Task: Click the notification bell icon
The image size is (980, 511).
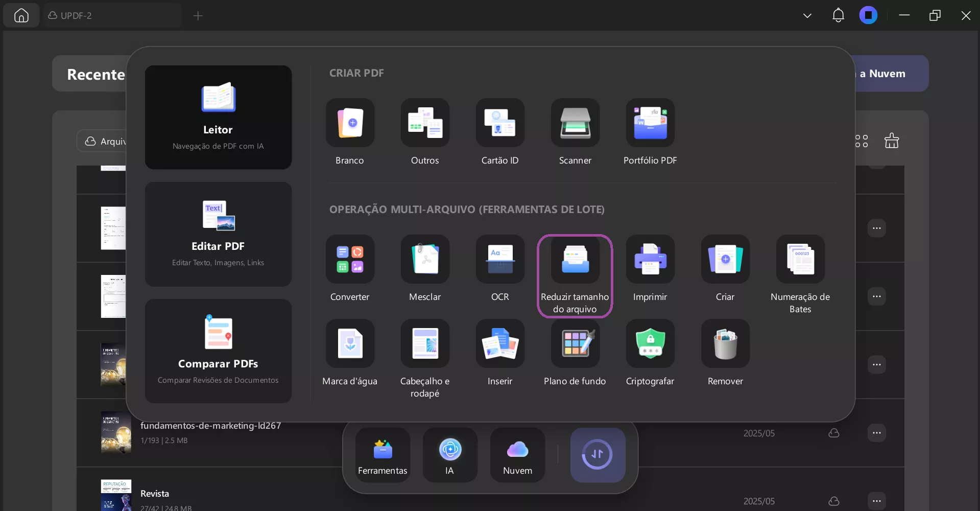Action: tap(838, 16)
